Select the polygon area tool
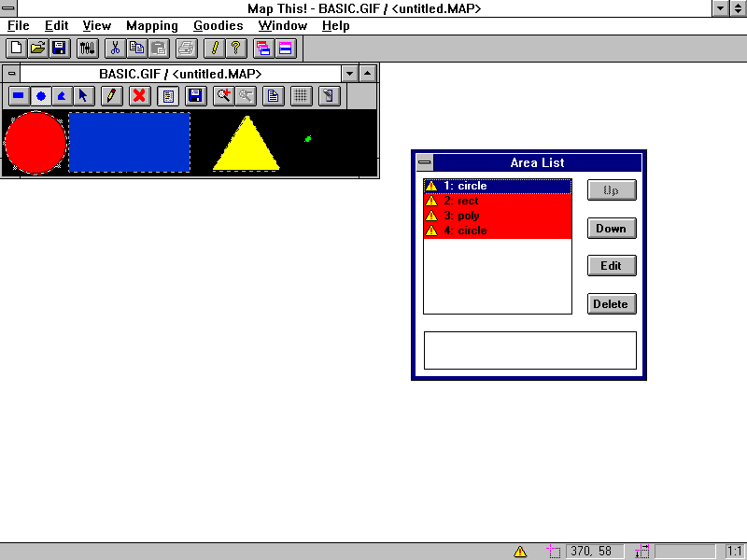This screenshot has height=560, width=747. 62,95
